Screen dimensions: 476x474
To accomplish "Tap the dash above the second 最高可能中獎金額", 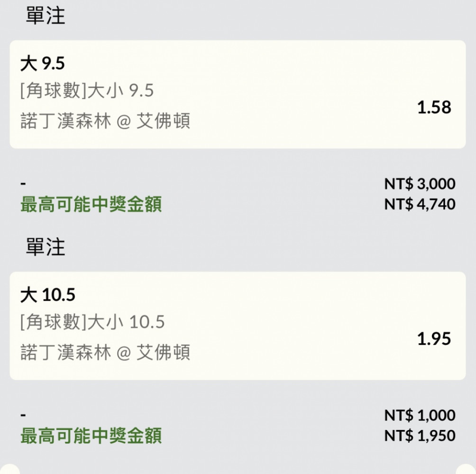I will [x=23, y=415].
